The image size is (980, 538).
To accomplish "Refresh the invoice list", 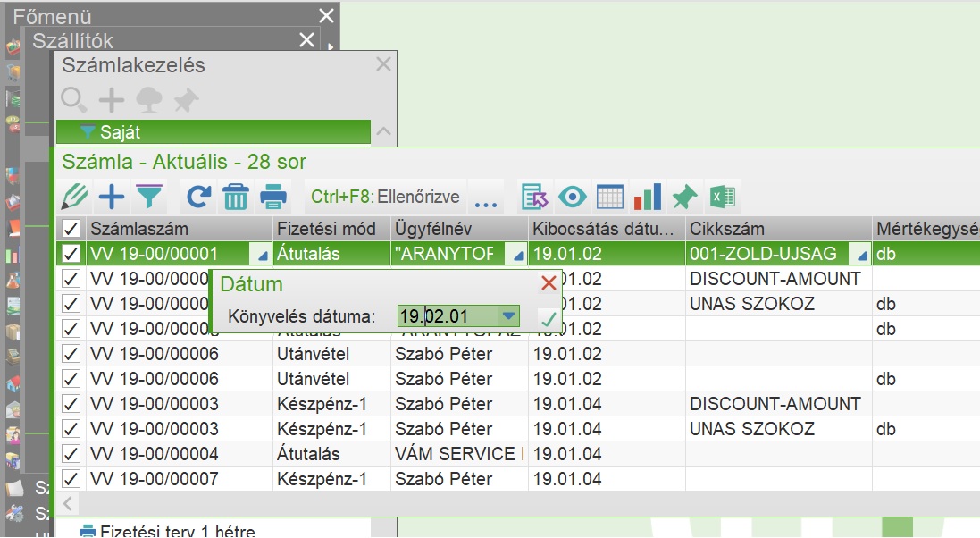I will (198, 197).
